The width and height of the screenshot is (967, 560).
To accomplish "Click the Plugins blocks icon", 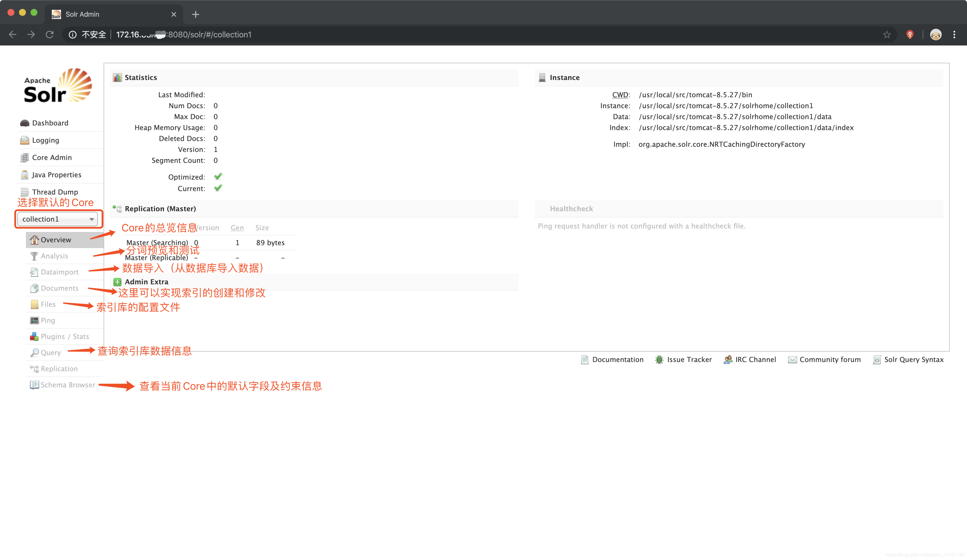I will pyautogui.click(x=34, y=337).
